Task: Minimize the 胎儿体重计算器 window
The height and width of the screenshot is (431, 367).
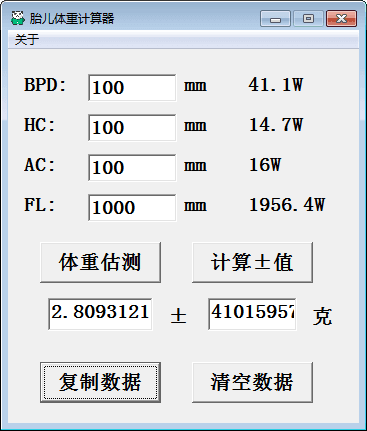Action: tap(275, 18)
